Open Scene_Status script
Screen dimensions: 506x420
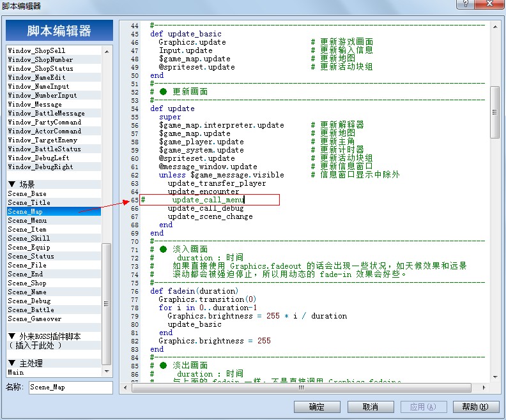[x=54, y=256]
